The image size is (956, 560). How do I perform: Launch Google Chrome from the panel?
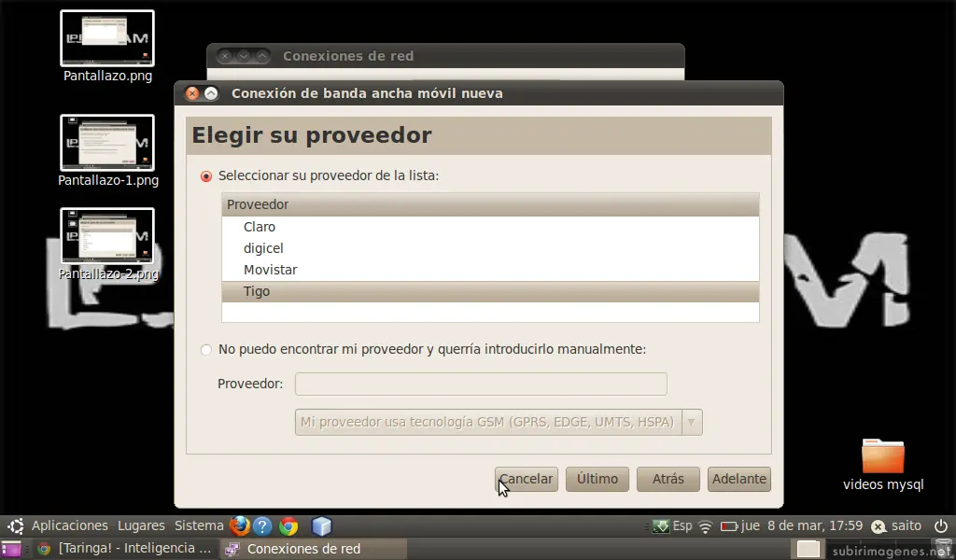(288, 525)
